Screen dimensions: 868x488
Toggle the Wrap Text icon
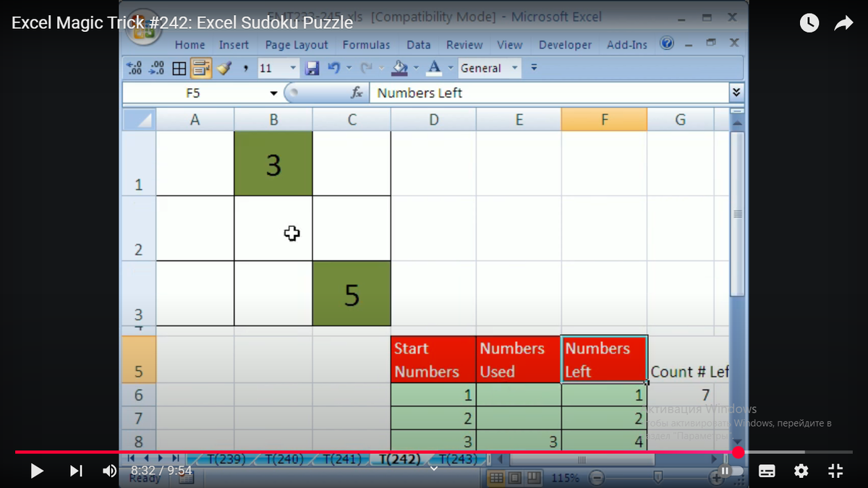[201, 69]
